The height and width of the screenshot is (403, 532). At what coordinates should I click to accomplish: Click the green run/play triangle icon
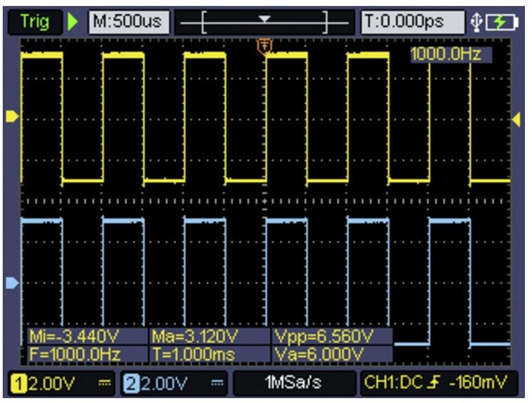(73, 23)
